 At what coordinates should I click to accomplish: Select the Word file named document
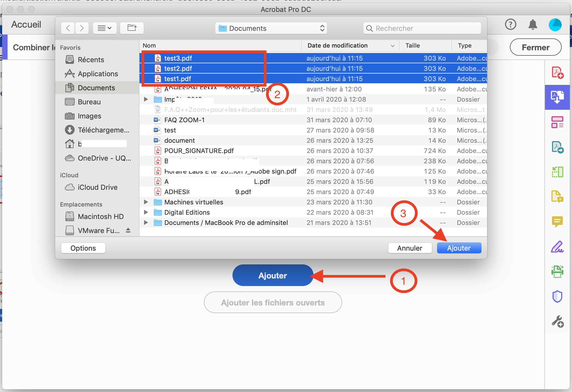point(313,140)
